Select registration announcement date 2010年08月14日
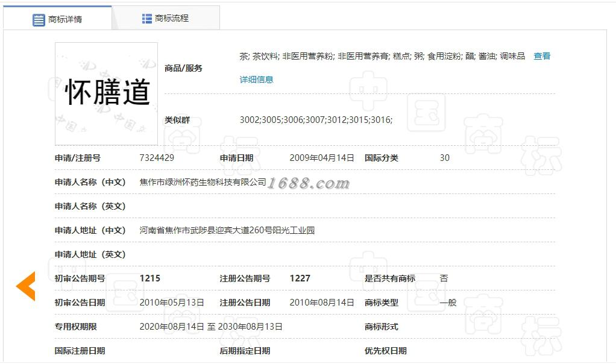 pos(322,303)
